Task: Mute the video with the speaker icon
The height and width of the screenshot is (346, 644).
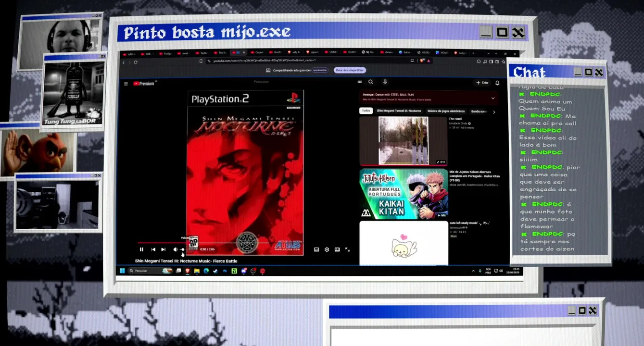Action: click(x=175, y=249)
